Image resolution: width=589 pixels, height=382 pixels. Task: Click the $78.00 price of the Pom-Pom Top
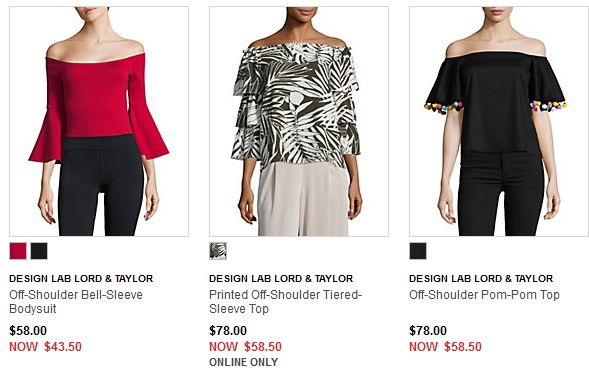click(x=428, y=331)
